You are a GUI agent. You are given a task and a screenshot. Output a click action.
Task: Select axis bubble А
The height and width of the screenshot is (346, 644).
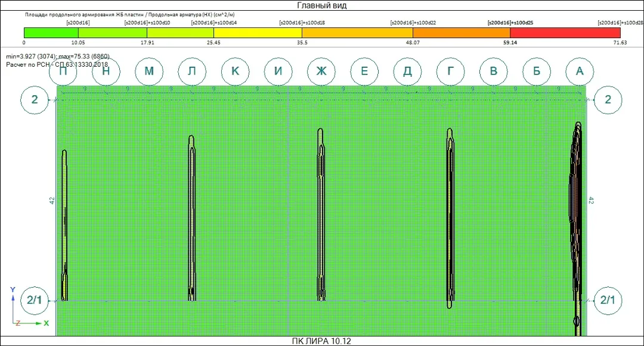(x=580, y=71)
